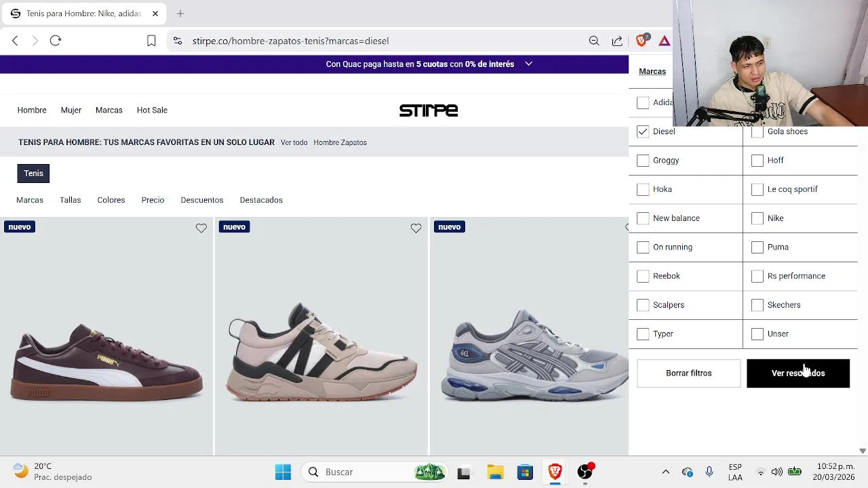Viewport: 868px width, 488px height.
Task: Open Wi-Fi network tray icon
Action: tap(761, 472)
